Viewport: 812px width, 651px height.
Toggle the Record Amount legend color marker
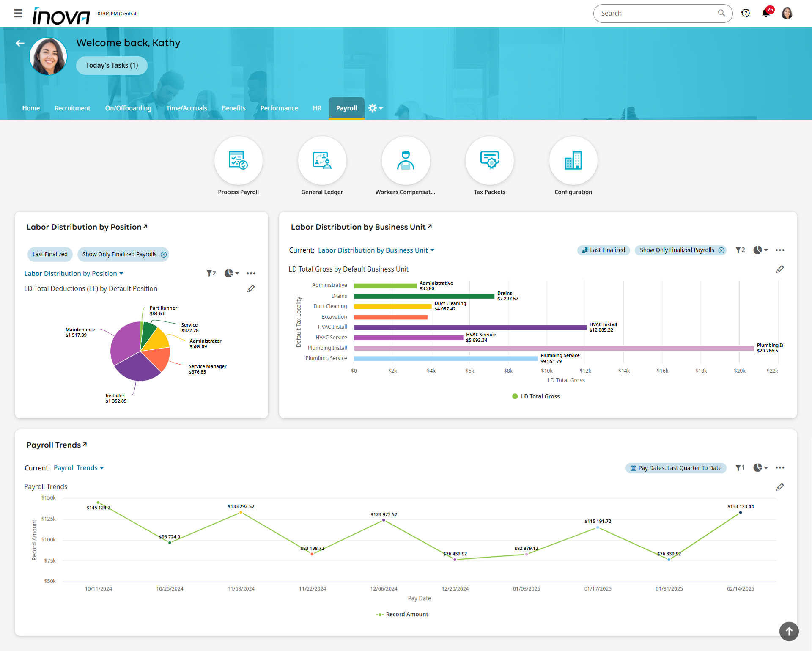(380, 615)
